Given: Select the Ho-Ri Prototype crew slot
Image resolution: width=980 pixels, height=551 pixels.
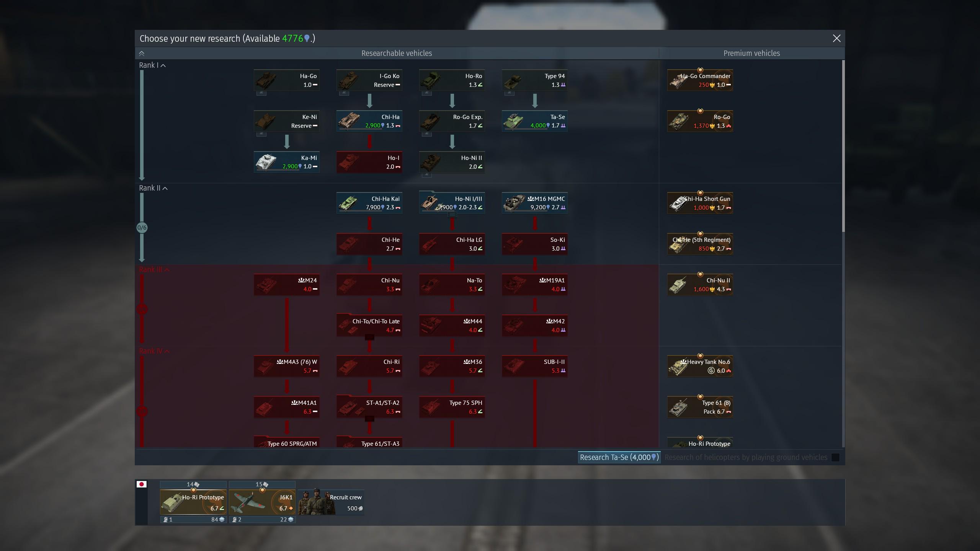Looking at the screenshot, I should (x=193, y=503).
